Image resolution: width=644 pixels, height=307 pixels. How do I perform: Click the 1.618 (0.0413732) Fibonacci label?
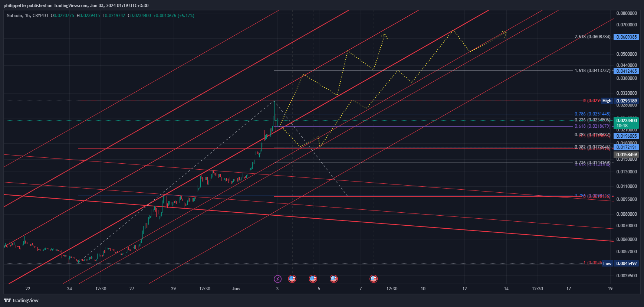pyautogui.click(x=592, y=71)
